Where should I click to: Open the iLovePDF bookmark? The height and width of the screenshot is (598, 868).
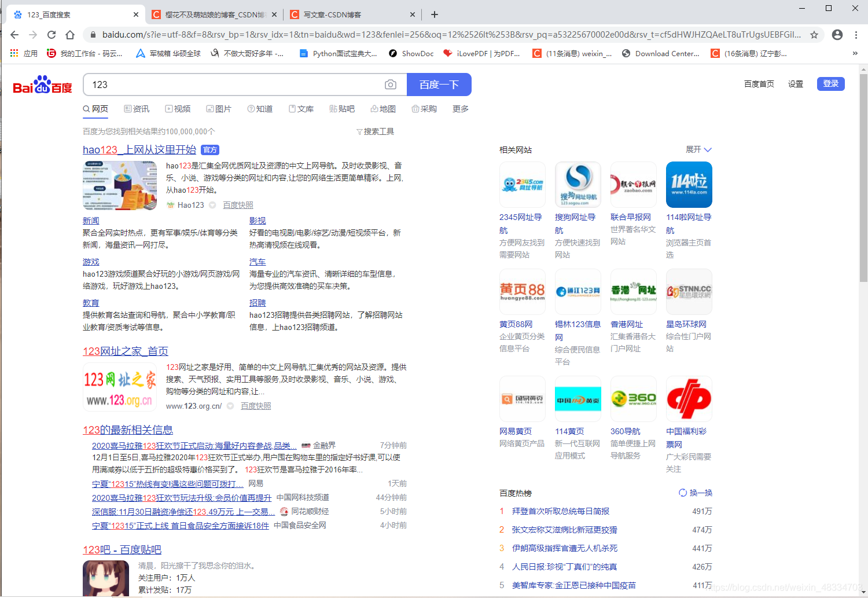tap(481, 53)
